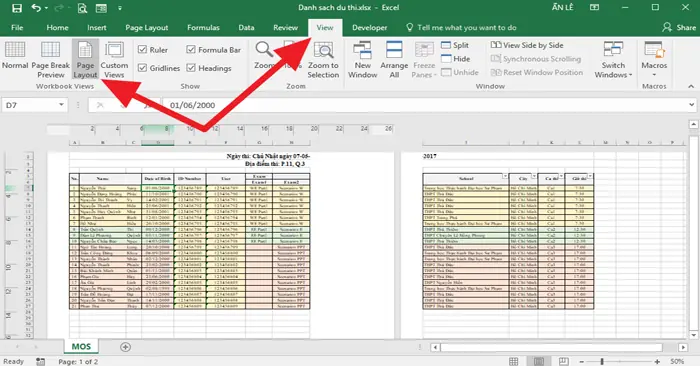This screenshot has height=366, width=700.
Task: Expand the formula bar
Action: tap(691, 105)
